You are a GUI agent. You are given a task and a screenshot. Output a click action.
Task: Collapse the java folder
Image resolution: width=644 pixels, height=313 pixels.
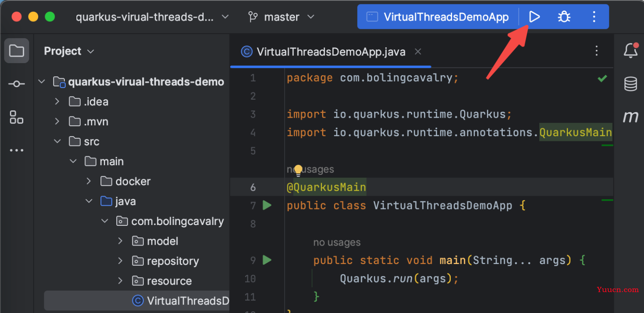pyautogui.click(x=89, y=201)
